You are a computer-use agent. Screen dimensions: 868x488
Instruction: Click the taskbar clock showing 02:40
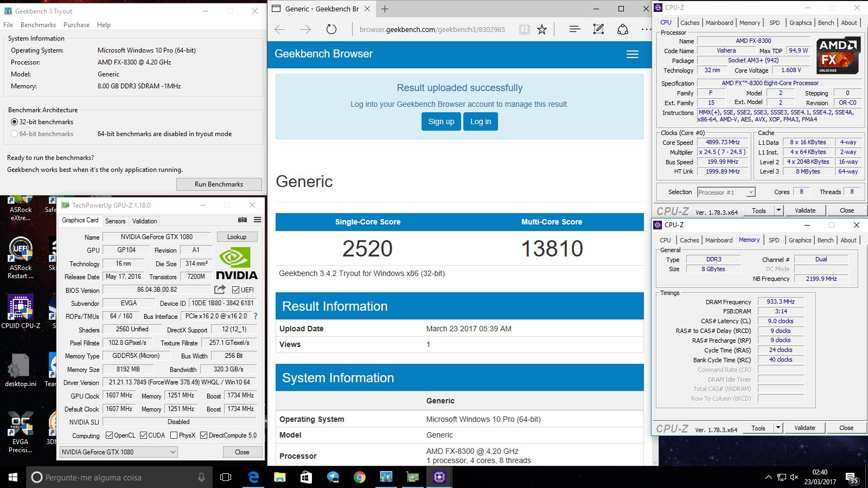click(x=820, y=477)
